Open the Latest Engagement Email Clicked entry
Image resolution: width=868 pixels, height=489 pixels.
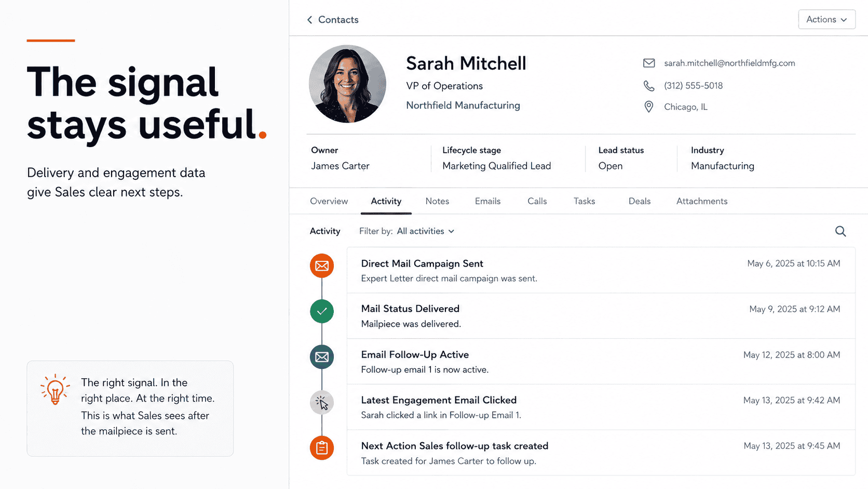(x=601, y=407)
